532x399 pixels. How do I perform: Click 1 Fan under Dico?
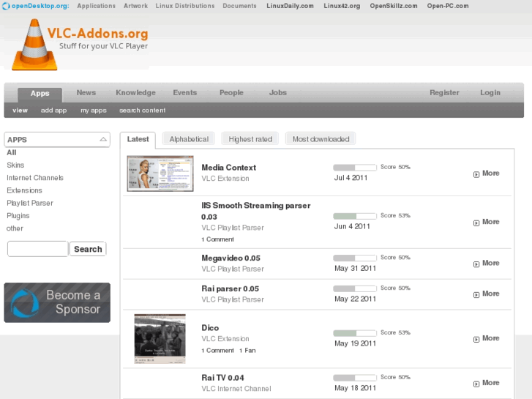[247, 351]
